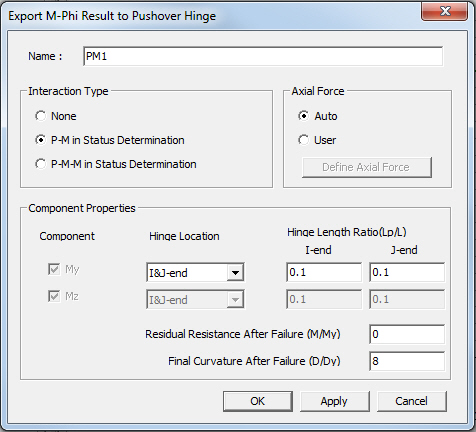Edit Residual Resistance After Failure value
This screenshot has height=432, width=476.
[407, 334]
